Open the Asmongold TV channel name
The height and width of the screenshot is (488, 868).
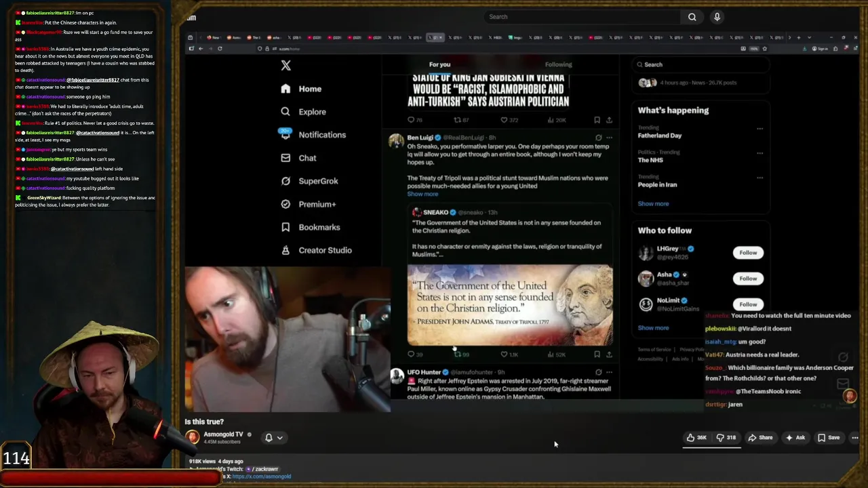click(x=224, y=434)
